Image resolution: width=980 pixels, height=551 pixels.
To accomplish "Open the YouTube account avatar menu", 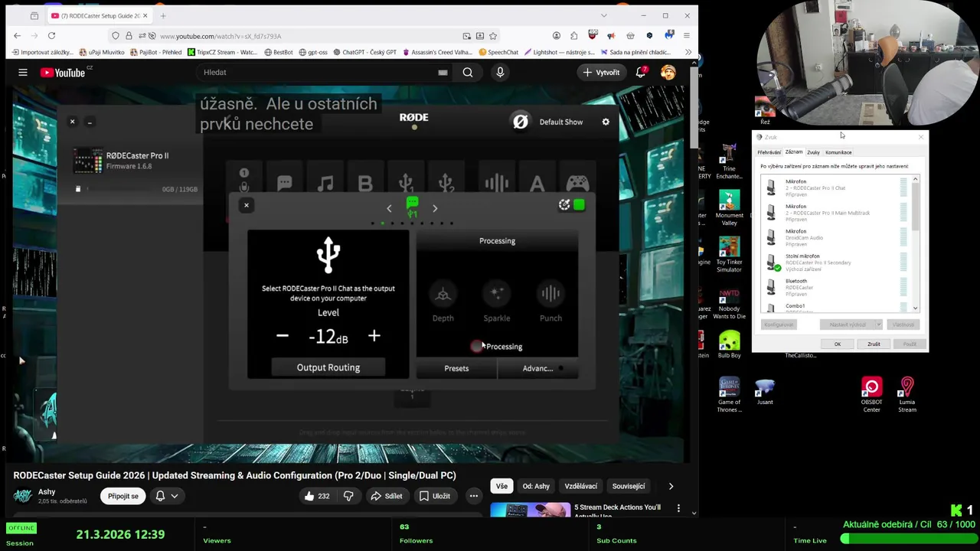I will (668, 72).
